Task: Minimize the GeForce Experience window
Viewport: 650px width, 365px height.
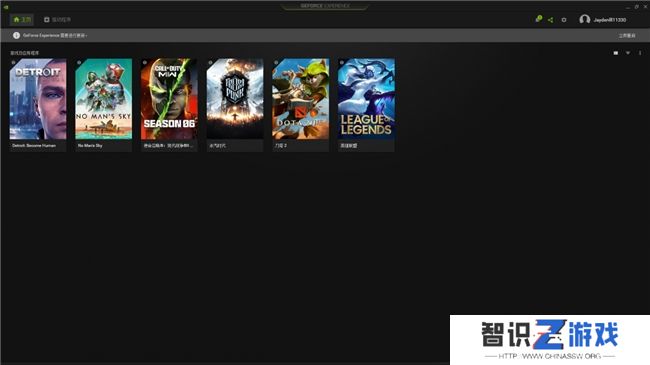Action: click(628, 7)
